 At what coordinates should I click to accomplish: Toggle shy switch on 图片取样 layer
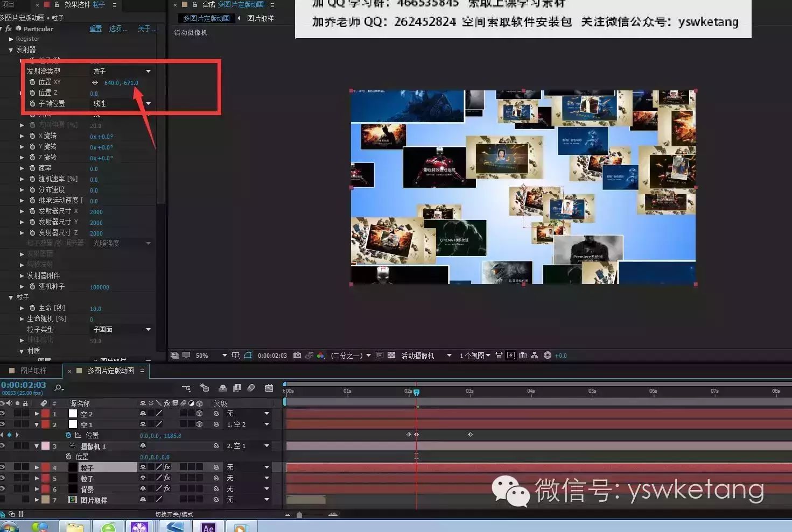pyautogui.click(x=143, y=500)
